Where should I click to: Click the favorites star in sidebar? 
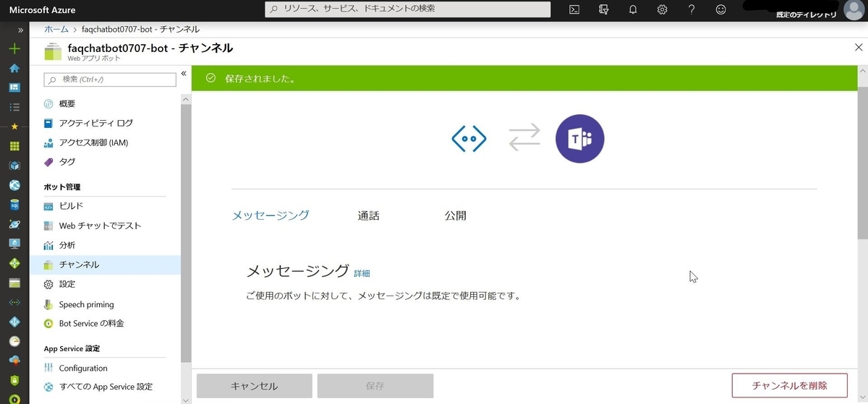point(14,126)
